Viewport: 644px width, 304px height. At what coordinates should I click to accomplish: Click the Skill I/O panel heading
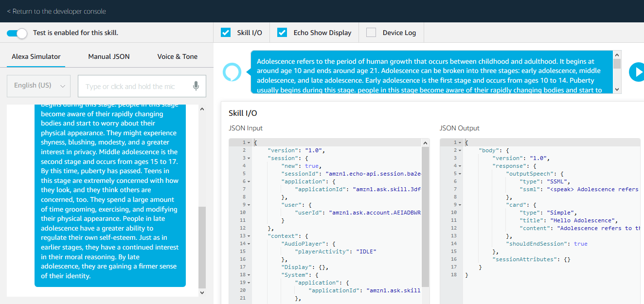243,113
